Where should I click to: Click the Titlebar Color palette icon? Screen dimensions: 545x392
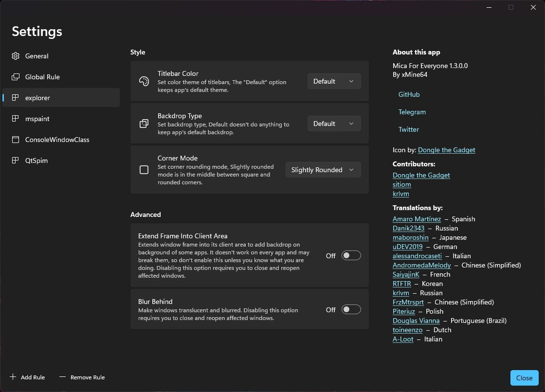pos(144,81)
